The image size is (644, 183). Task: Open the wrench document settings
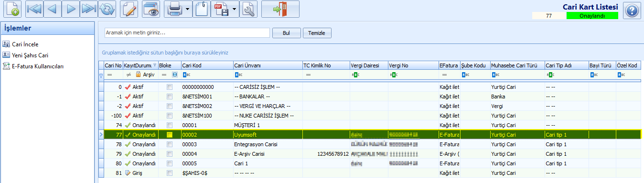point(249,10)
